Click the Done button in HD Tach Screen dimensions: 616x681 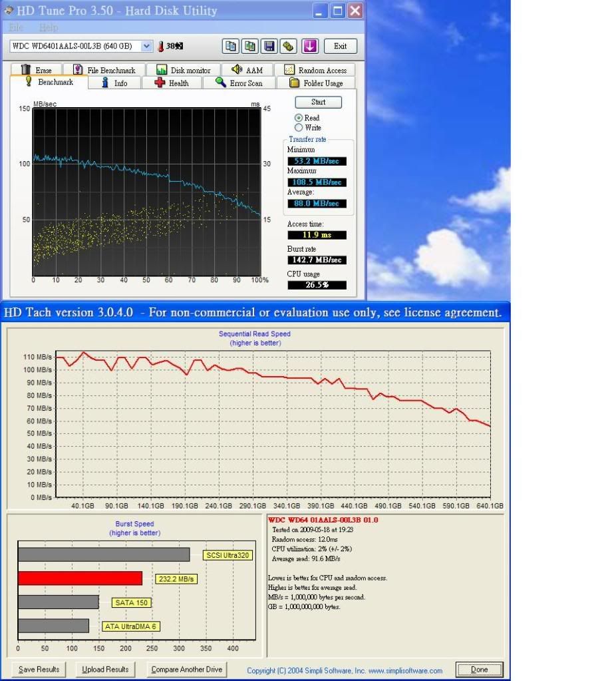[479, 669]
